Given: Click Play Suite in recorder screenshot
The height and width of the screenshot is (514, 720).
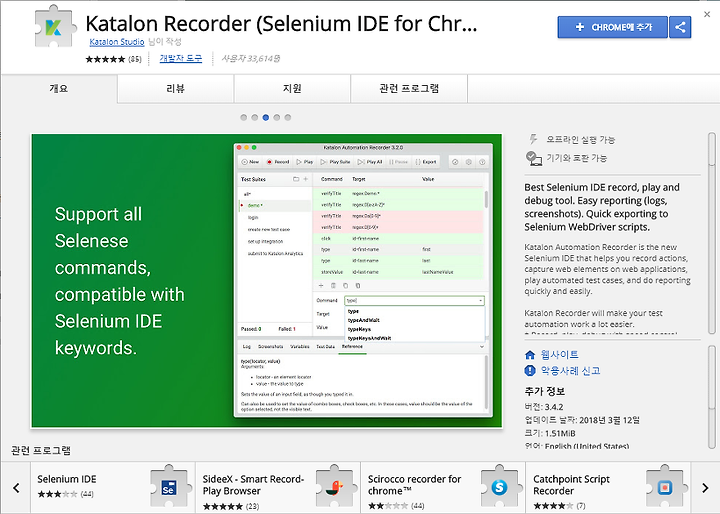Looking at the screenshot, I should (x=336, y=162).
